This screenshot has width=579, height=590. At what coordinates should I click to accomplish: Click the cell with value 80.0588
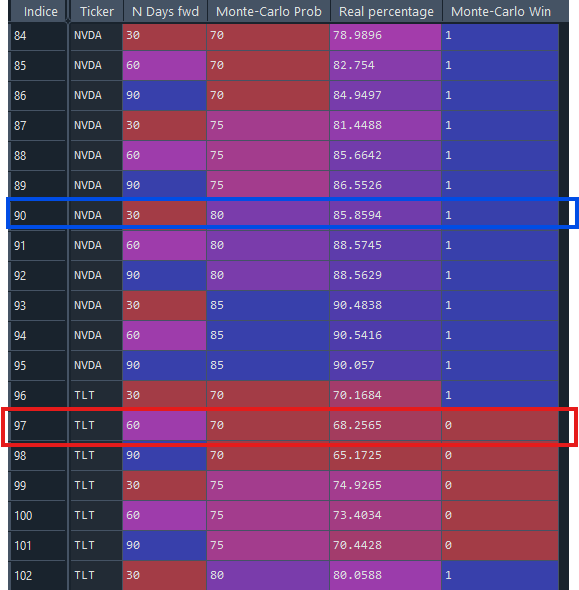385,575
